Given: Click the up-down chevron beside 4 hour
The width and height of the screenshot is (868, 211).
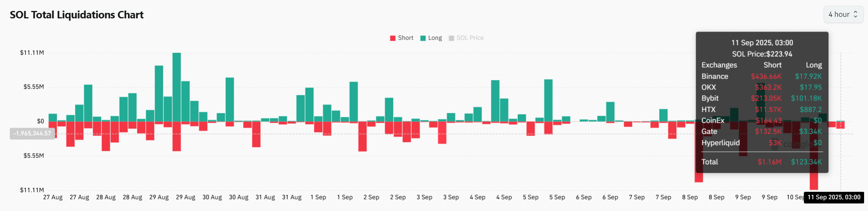Looking at the screenshot, I should point(856,14).
